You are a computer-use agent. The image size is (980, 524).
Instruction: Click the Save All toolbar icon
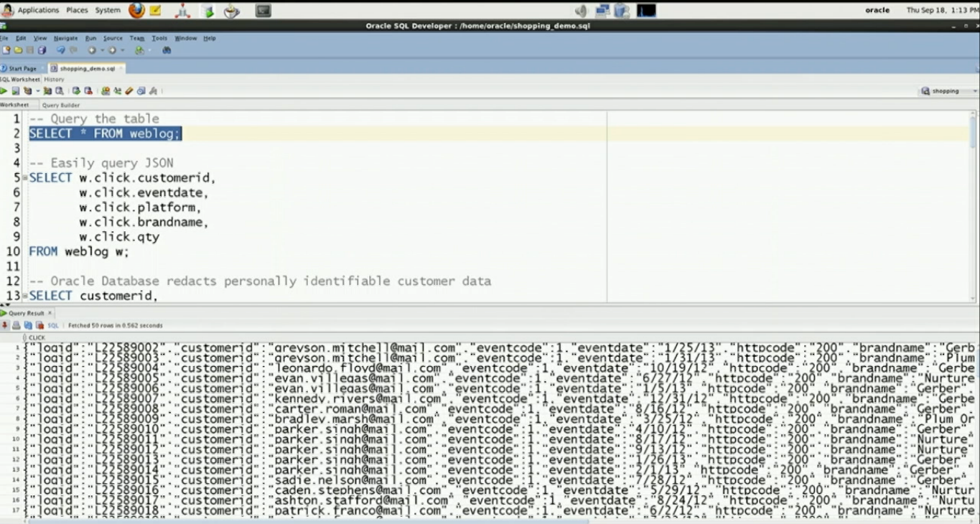pyautogui.click(x=42, y=50)
